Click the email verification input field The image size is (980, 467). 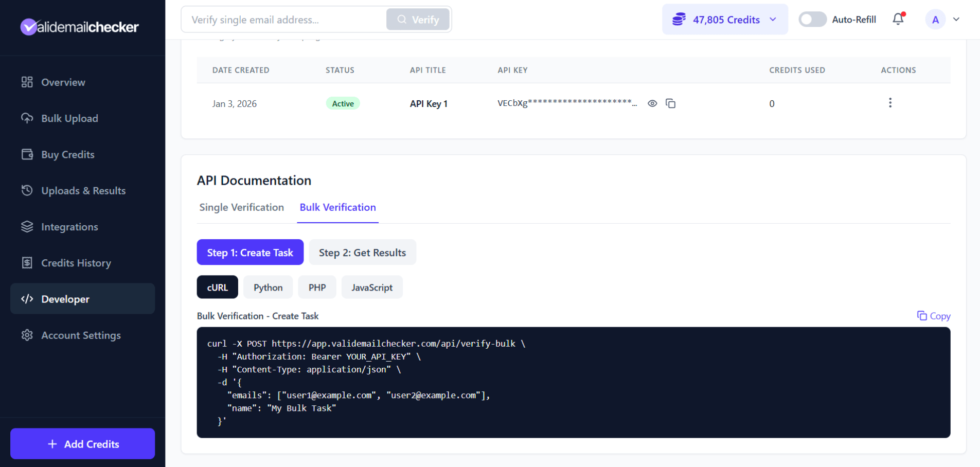(x=283, y=19)
